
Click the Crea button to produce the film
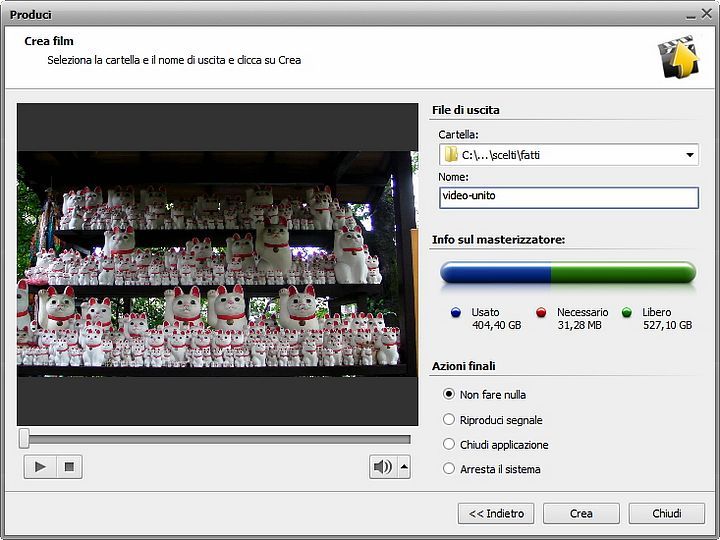[x=581, y=513]
